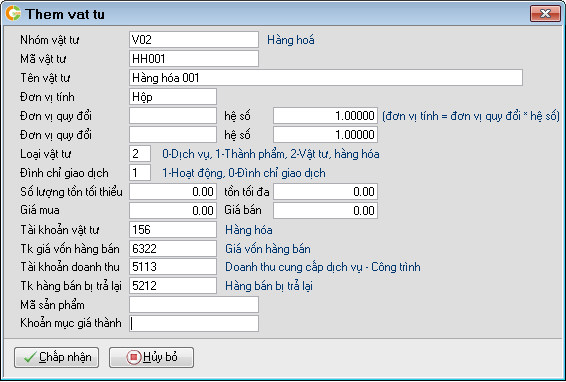Click the Doanh thu cung cấp dịch vụ text
This screenshot has width=566, height=382.
[x=323, y=267]
